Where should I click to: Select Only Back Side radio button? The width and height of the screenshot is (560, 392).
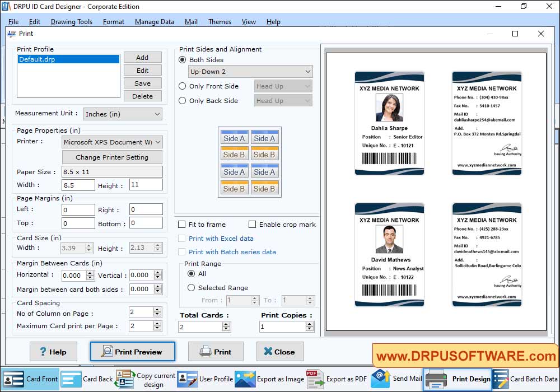[x=182, y=101]
